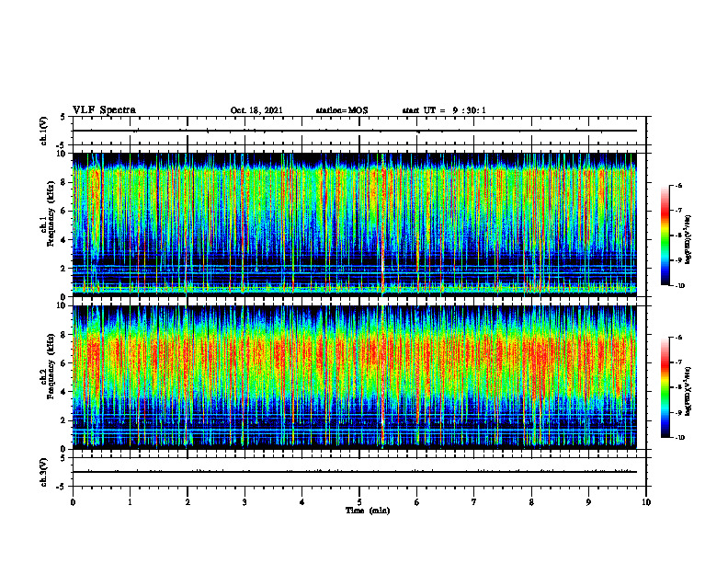Click the "ch.1(V)" axis label
The height and width of the screenshot is (563, 728).
[44, 131]
